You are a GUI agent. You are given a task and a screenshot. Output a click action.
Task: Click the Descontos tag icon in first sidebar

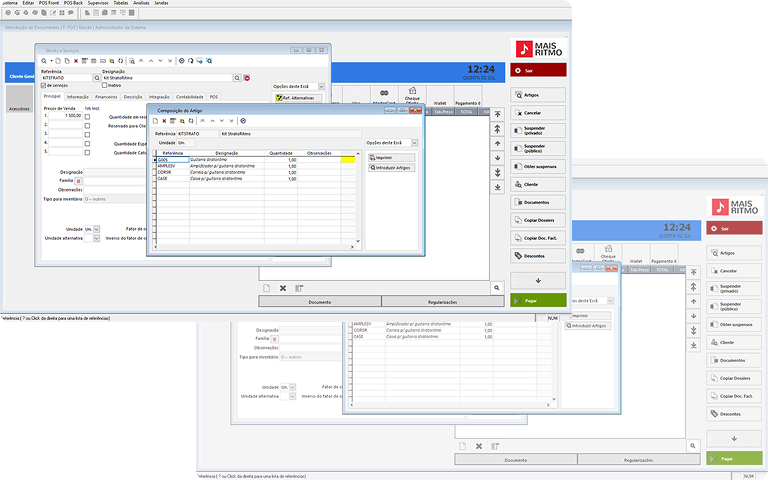538,256
